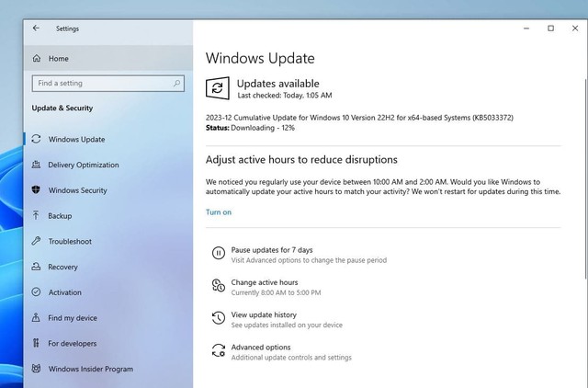This screenshot has height=388, width=588.
Task: Open the Home settings page
Action: point(108,58)
